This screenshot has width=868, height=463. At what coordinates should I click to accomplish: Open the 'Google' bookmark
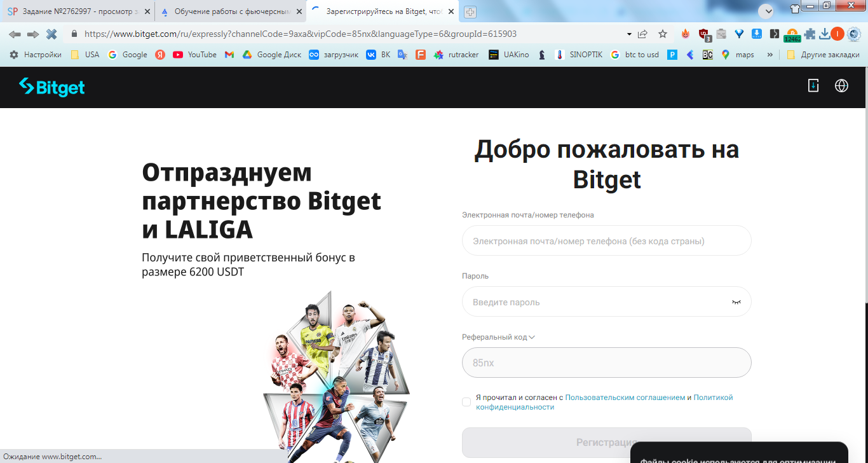coord(128,55)
